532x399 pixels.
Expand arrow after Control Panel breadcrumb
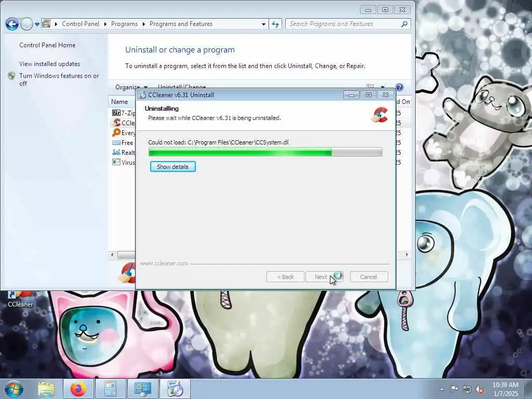click(x=105, y=24)
